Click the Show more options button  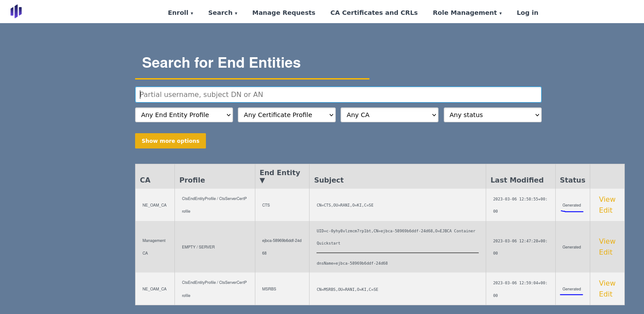click(x=171, y=141)
